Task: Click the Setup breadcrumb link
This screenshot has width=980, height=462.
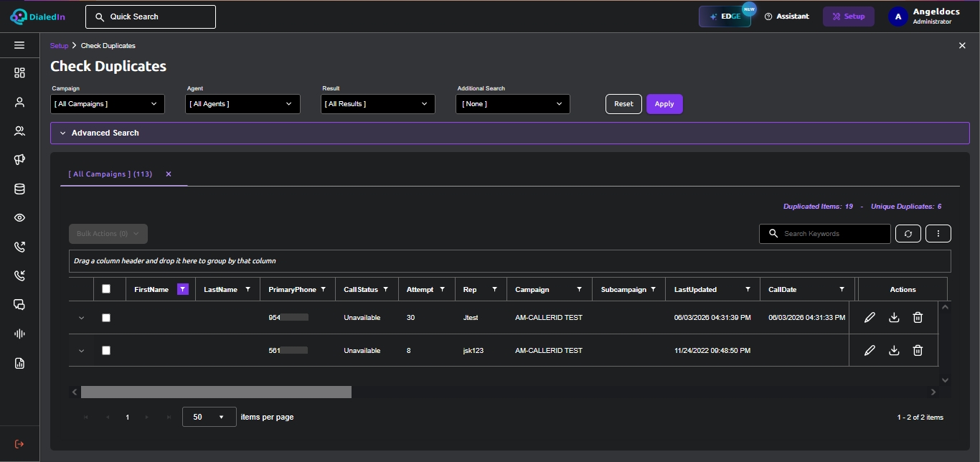Action: tap(59, 46)
